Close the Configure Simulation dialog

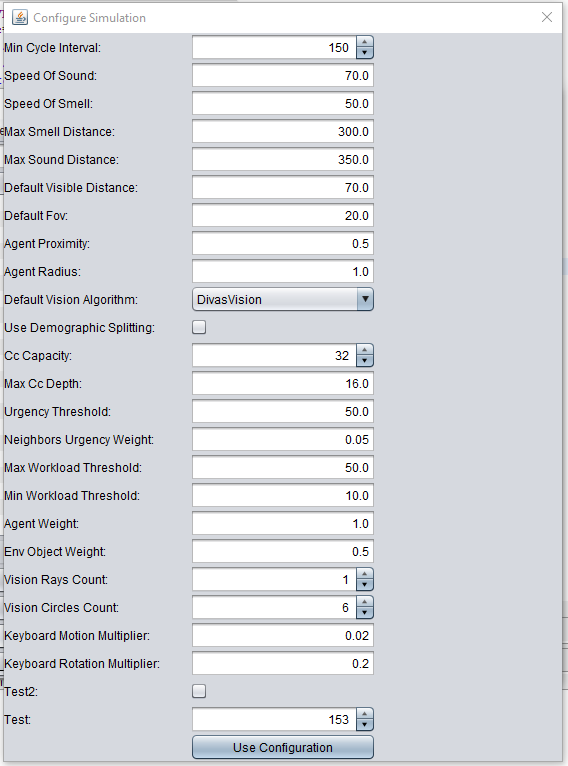[547, 18]
